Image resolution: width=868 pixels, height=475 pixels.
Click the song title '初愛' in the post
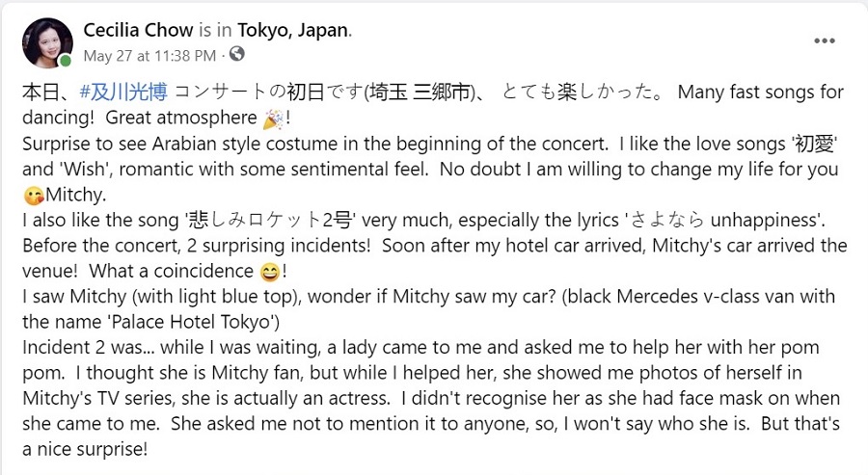[814, 144]
